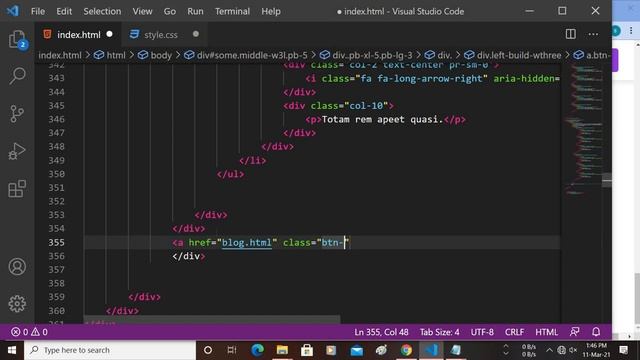640x360 pixels.
Task: Open More Actions ellipsis in editor
Action: coord(593,34)
